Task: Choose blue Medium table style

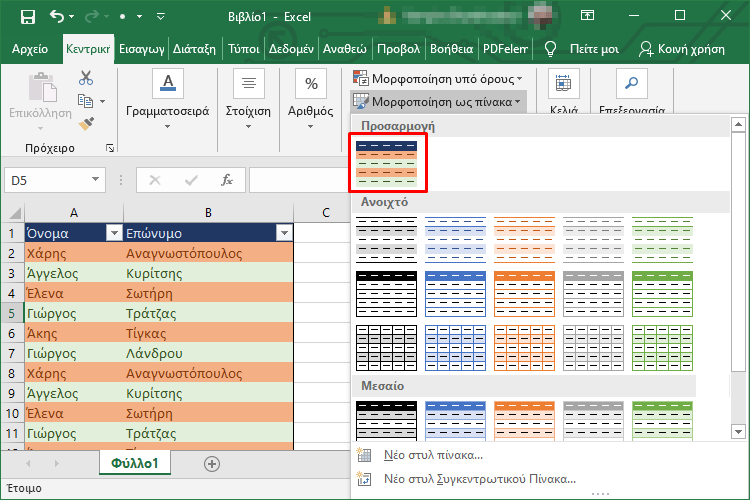Action: pyautogui.click(x=455, y=421)
